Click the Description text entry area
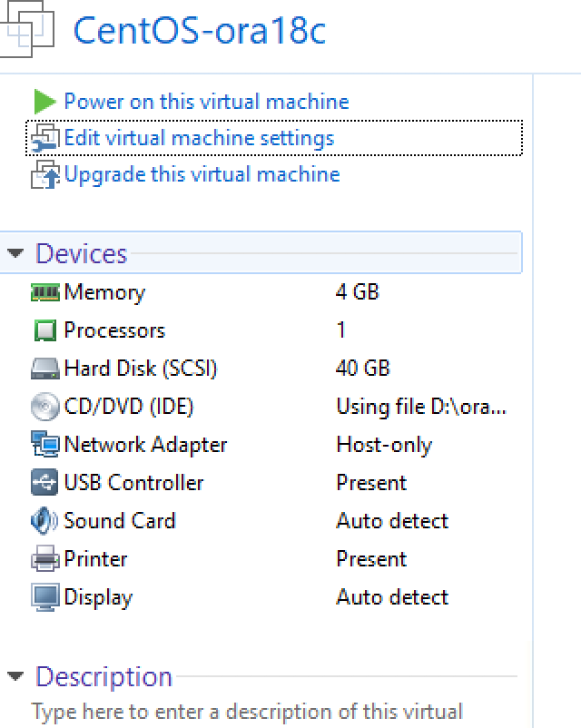581x728 pixels. click(x=247, y=711)
